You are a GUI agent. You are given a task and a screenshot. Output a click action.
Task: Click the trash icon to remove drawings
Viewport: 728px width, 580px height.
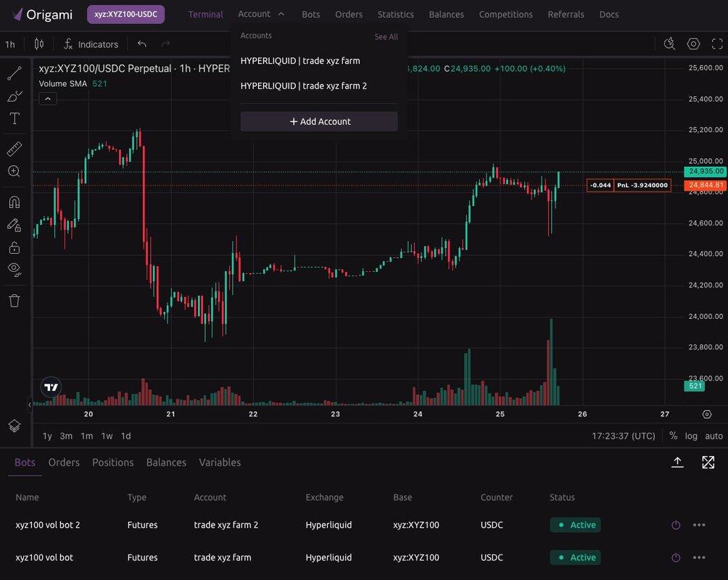15,300
